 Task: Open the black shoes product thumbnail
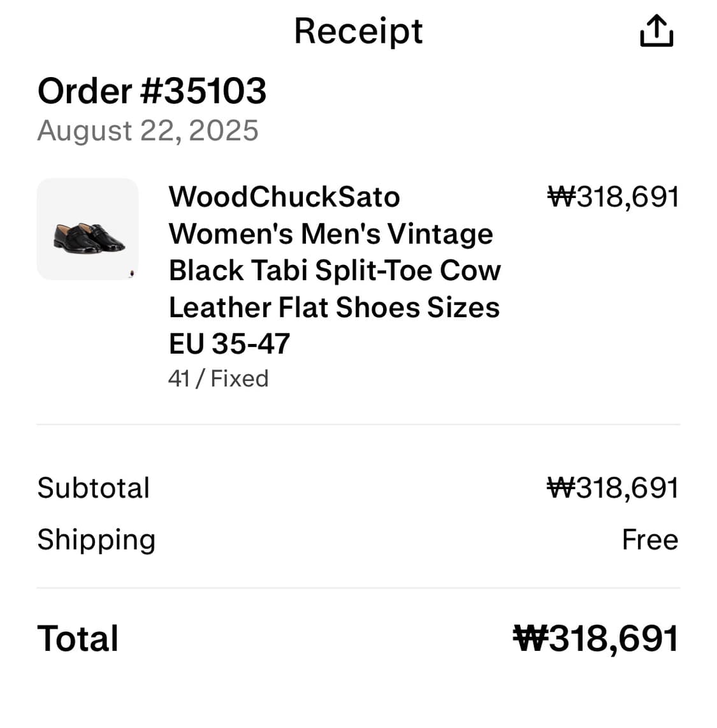[87, 229]
